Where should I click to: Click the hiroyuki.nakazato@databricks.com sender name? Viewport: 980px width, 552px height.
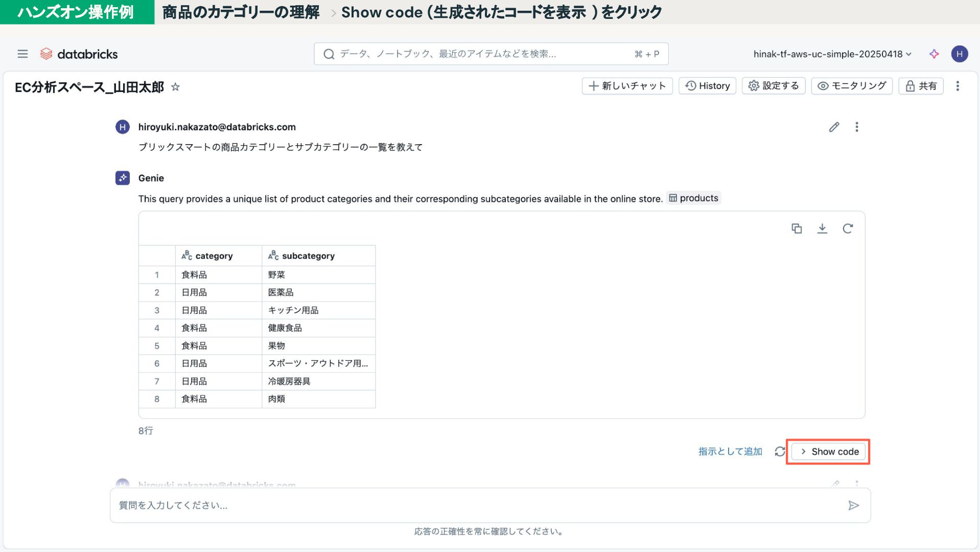(217, 127)
